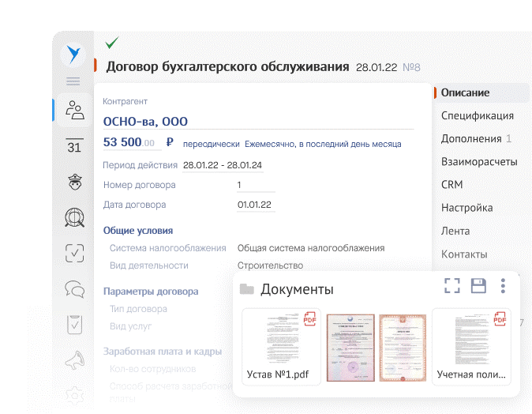Click the №8 label in title
The image size is (532, 414).
coord(411,67)
